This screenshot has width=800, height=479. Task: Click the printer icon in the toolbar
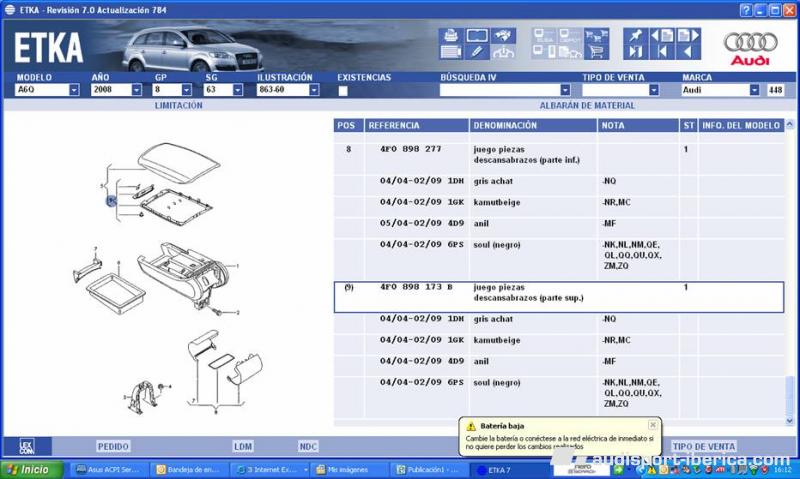pos(451,35)
